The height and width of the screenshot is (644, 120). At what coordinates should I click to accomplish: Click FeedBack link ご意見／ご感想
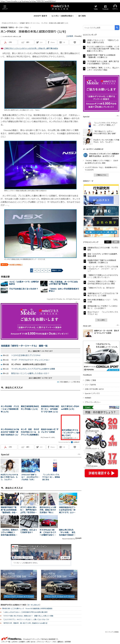click(90, 380)
